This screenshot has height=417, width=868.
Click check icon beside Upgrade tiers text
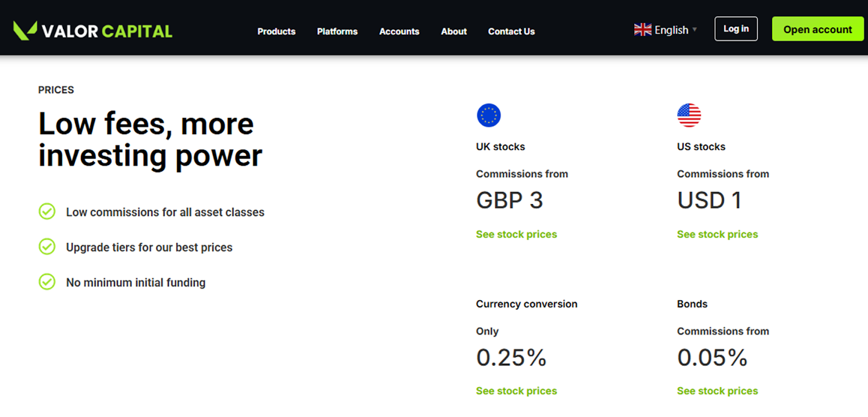tap(47, 247)
